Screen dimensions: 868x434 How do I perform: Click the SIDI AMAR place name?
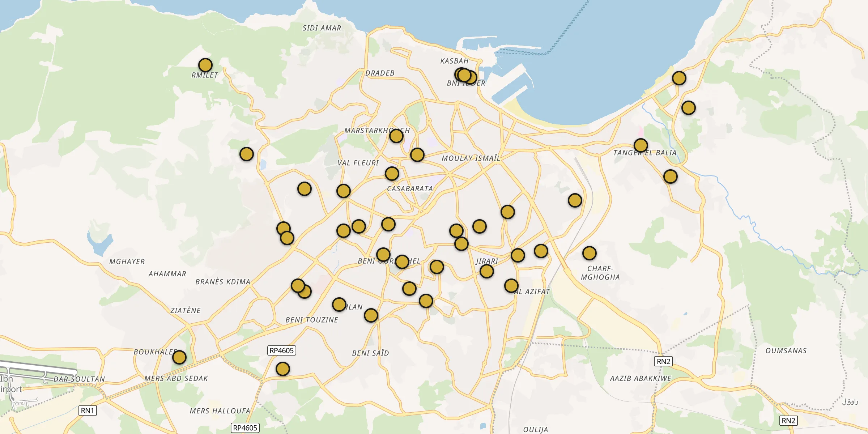click(322, 28)
